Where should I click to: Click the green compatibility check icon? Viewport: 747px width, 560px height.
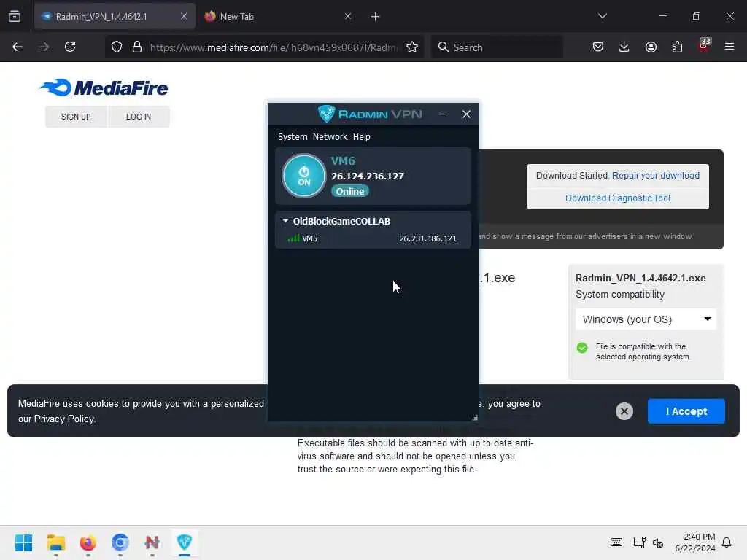582,348
